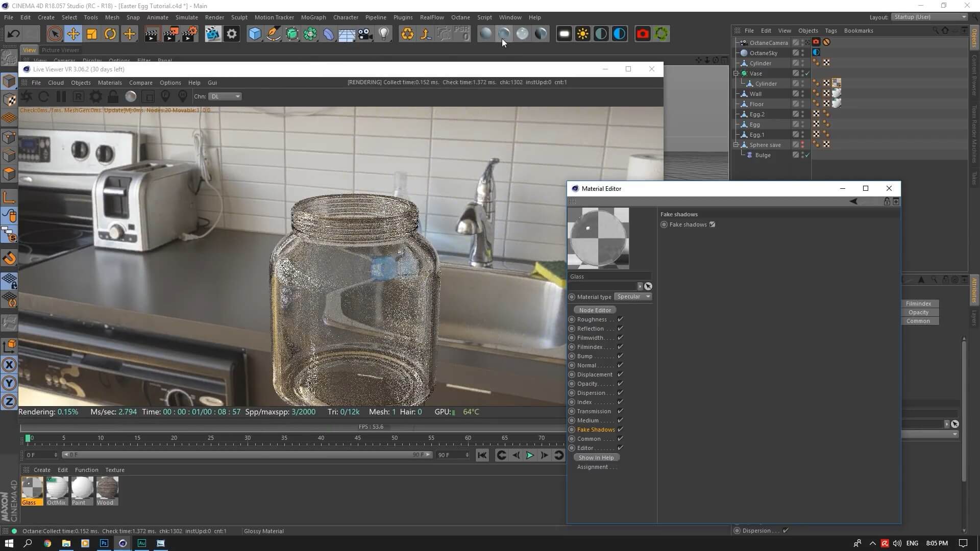Collapse the Vase object tree
This screenshot has width=980, height=551.
coord(736,73)
